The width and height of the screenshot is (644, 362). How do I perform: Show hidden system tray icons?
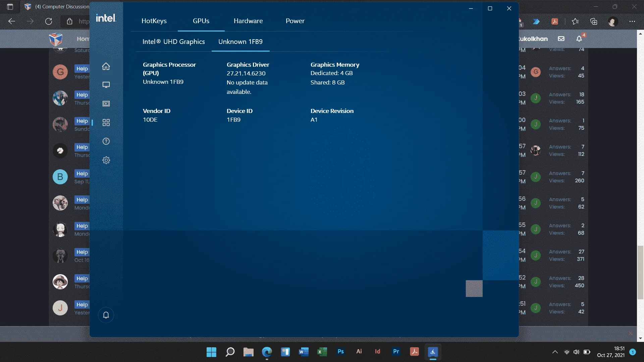click(x=555, y=352)
